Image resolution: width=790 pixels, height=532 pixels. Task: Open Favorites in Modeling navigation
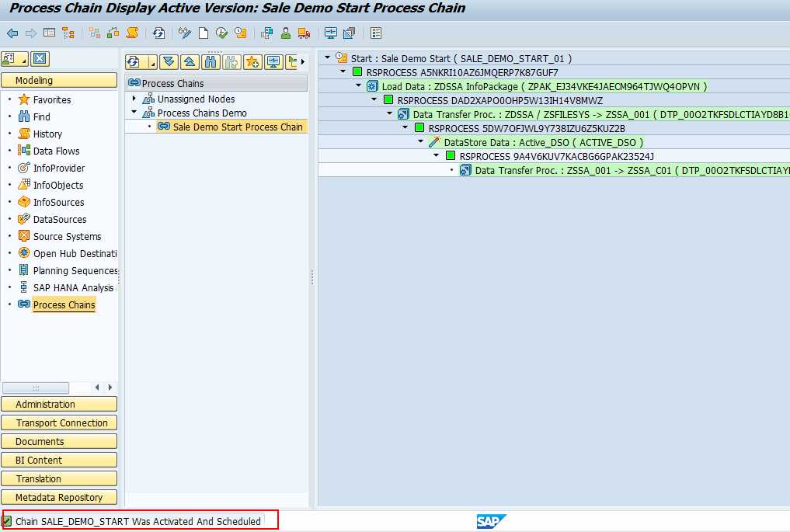pos(52,99)
